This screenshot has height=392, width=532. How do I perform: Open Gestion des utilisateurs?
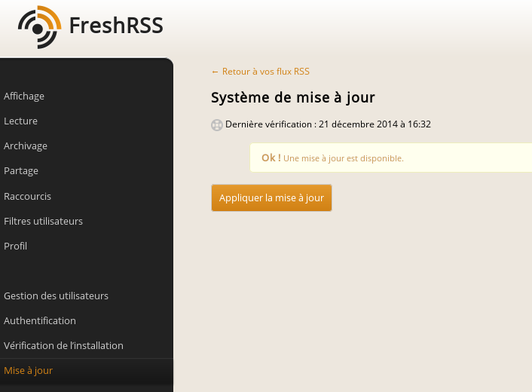coord(87,296)
